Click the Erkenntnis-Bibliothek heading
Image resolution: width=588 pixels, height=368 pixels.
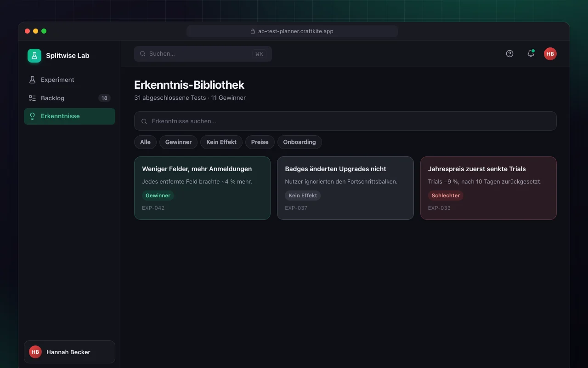click(189, 85)
